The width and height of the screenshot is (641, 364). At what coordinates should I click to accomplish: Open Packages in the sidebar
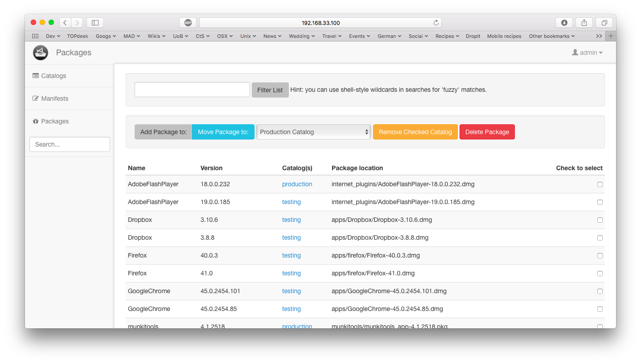[x=70, y=121]
